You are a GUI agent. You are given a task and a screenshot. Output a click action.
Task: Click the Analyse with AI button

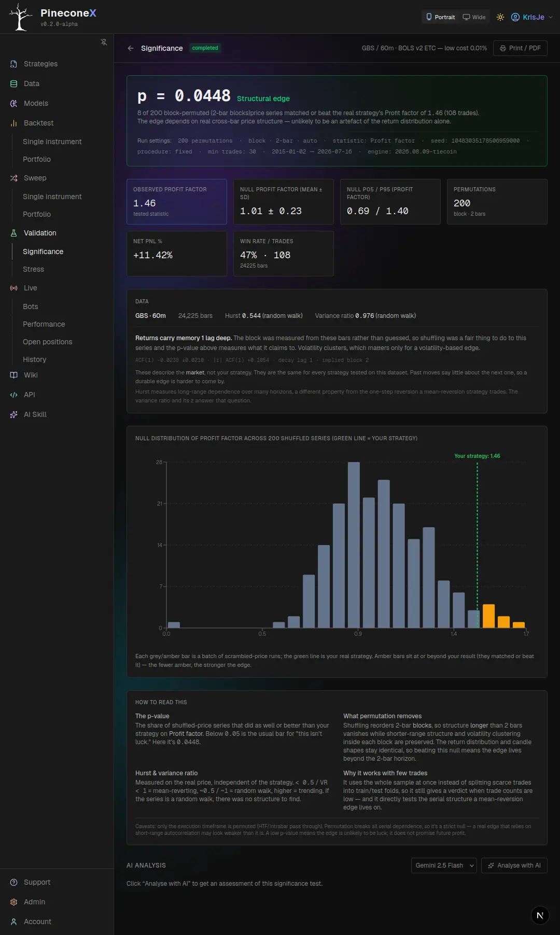pos(514,866)
